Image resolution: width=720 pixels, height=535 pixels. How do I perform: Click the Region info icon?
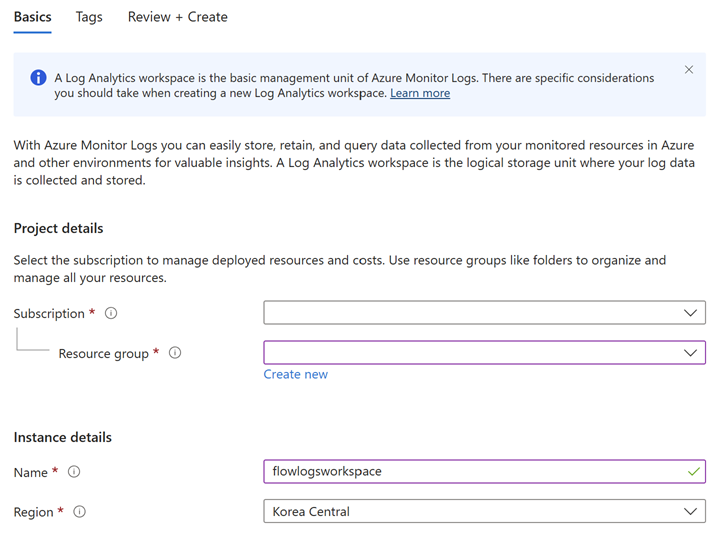pos(79,512)
